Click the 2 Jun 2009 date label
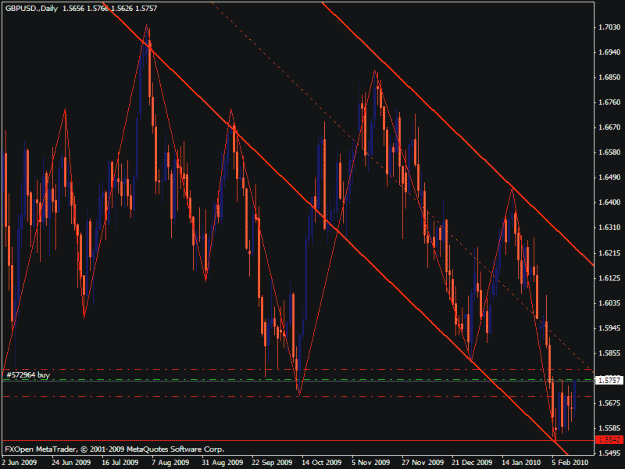The width and height of the screenshot is (625, 469). tap(20, 462)
